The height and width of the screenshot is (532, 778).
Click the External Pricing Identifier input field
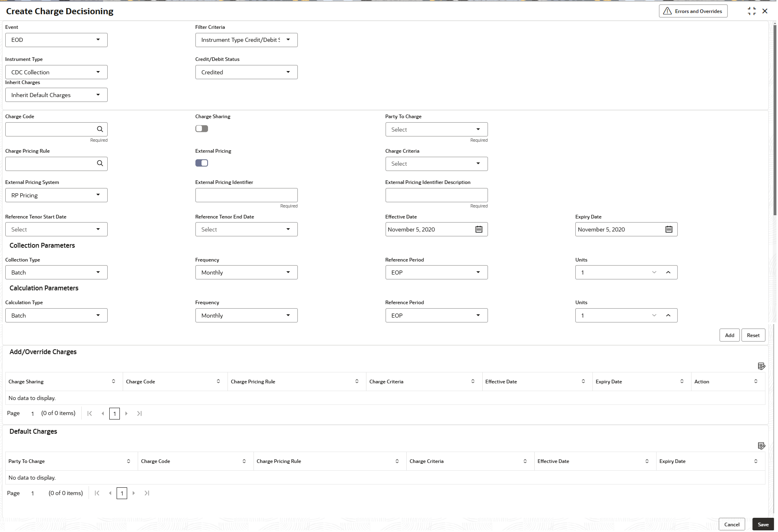[x=246, y=195]
